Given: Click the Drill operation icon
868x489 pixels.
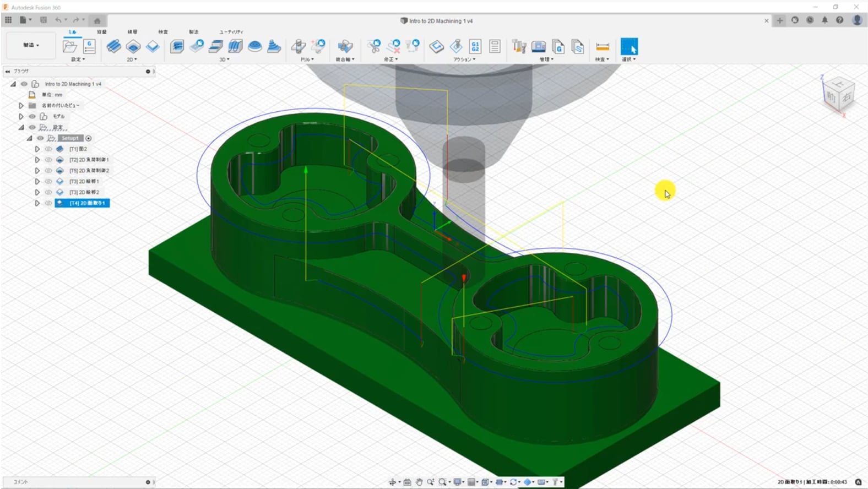Looking at the screenshot, I should coord(299,47).
